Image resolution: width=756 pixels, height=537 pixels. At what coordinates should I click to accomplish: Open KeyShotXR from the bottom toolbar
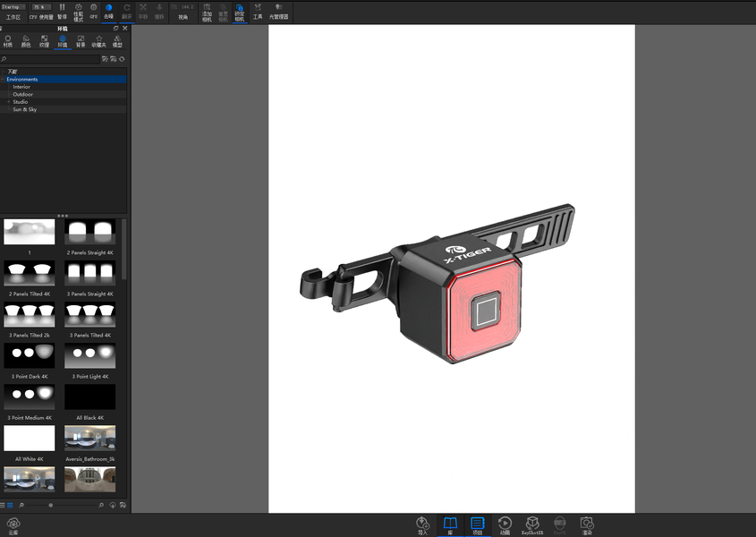point(532,525)
